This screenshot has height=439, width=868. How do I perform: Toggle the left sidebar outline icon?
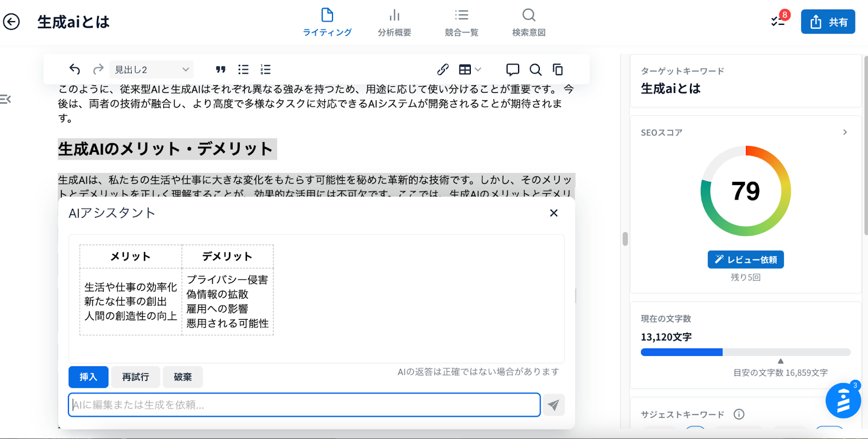(x=5, y=99)
